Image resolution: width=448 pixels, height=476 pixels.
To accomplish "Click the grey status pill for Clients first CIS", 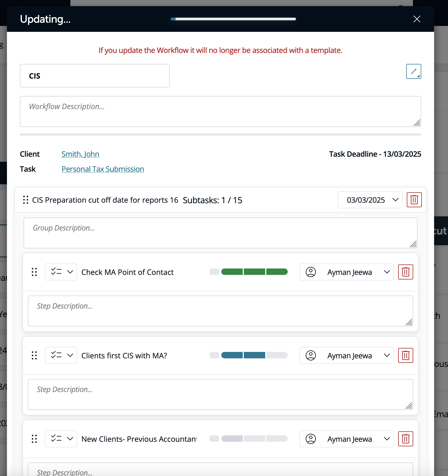I will click(214, 355).
